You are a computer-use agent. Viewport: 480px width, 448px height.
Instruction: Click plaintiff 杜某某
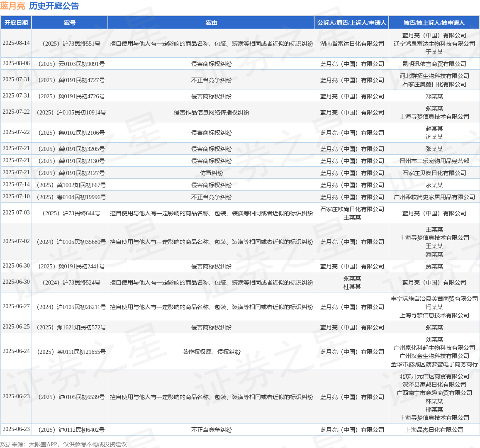[352, 287]
